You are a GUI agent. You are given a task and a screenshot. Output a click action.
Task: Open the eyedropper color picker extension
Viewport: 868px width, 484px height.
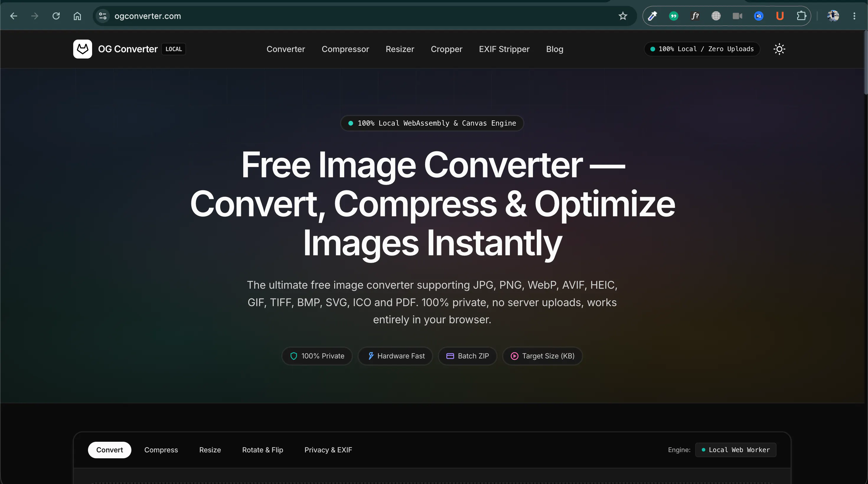coord(652,16)
